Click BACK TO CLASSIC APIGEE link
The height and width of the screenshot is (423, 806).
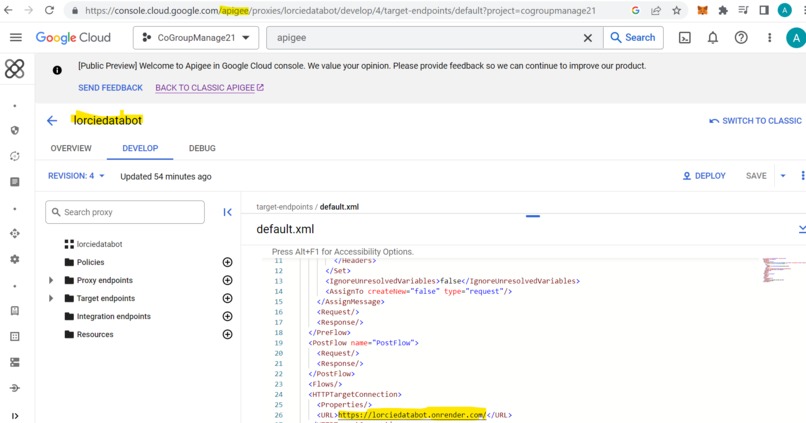(x=209, y=88)
